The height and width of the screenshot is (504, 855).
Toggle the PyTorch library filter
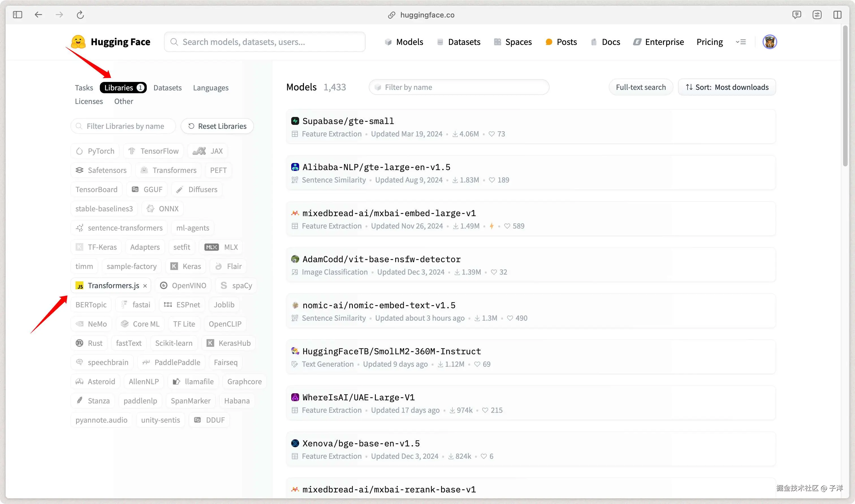pos(95,151)
